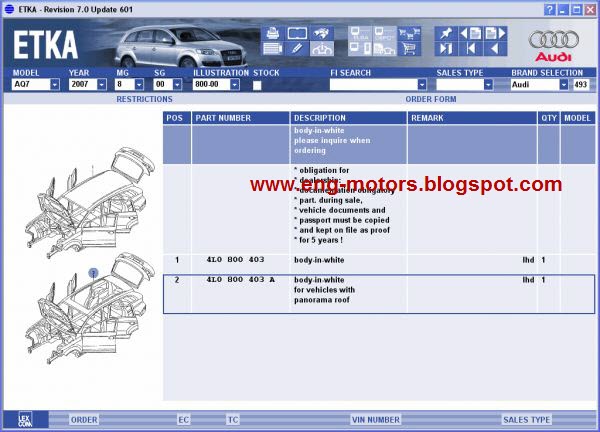The height and width of the screenshot is (432, 600).
Task: Open the SG dropdown showing 00
Action: point(177,84)
